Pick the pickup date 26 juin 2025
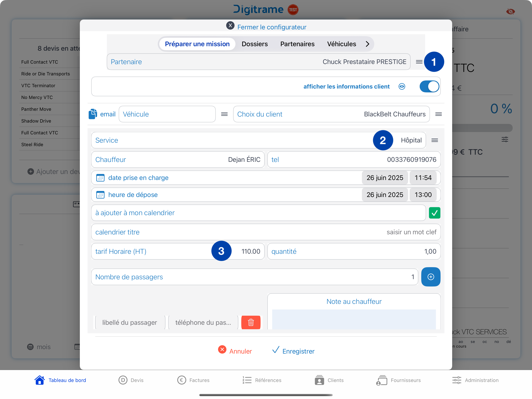The height and width of the screenshot is (399, 532). 385,178
